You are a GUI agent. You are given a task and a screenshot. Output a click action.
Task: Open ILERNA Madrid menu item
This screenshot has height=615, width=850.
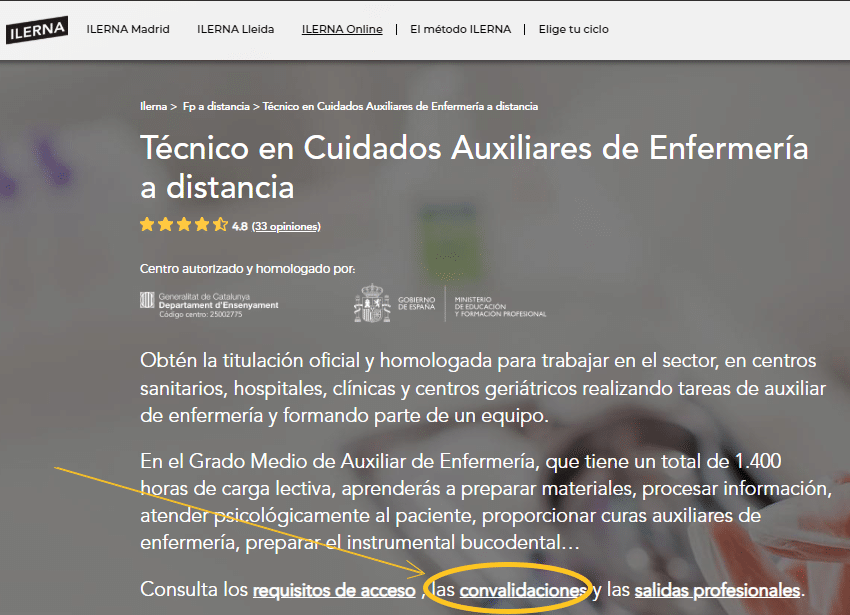point(128,29)
